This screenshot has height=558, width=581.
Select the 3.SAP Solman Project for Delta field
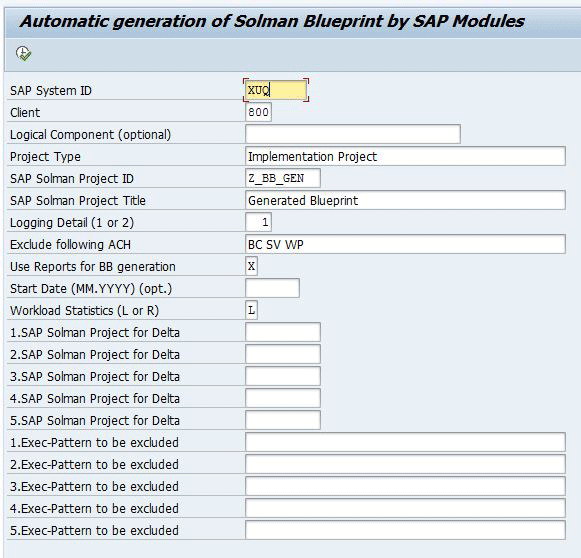[x=283, y=376]
